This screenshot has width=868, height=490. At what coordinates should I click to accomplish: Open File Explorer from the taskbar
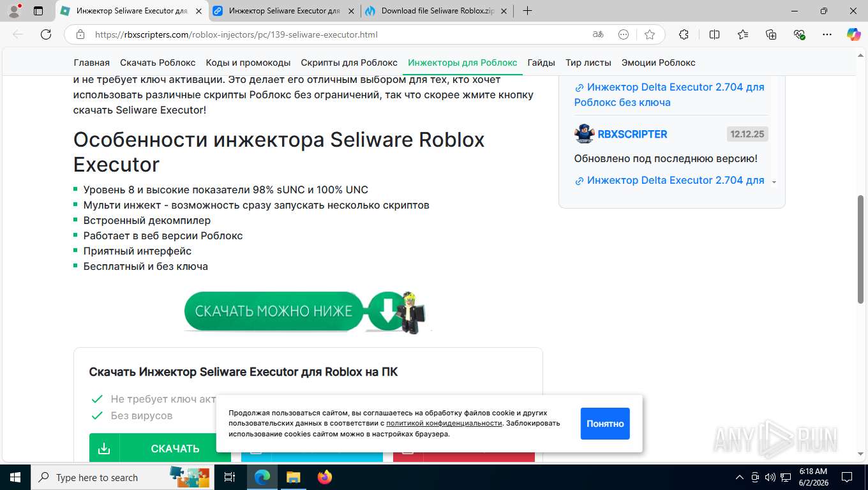293,477
